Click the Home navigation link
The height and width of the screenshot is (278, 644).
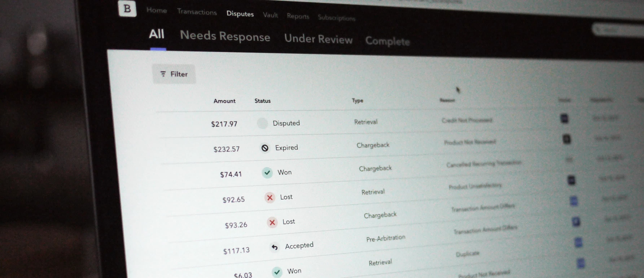pyautogui.click(x=157, y=10)
